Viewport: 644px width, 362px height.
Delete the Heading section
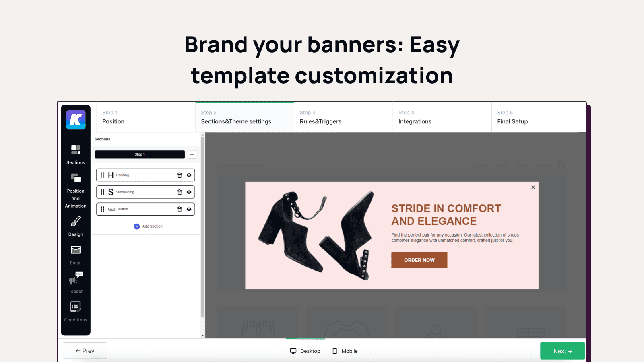coord(180,175)
